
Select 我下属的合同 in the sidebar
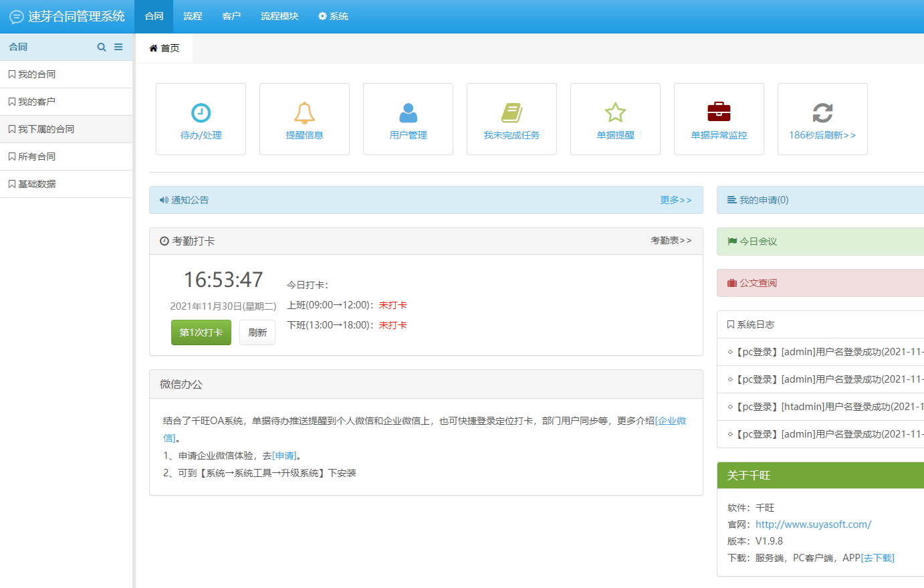point(45,129)
